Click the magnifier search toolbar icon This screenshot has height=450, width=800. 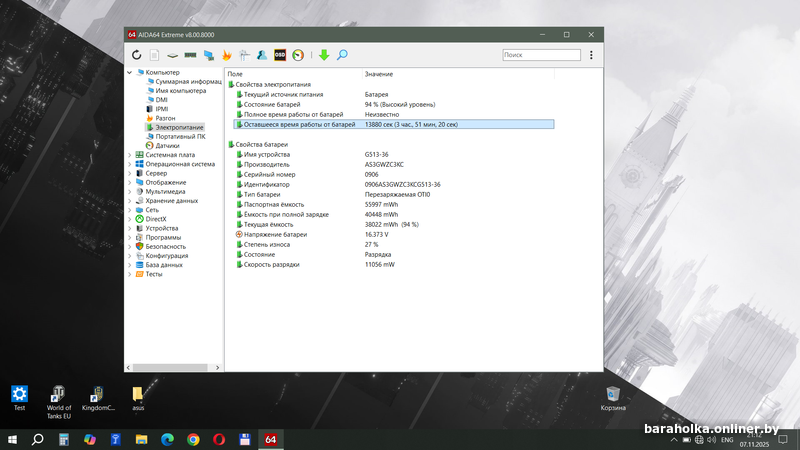342,55
